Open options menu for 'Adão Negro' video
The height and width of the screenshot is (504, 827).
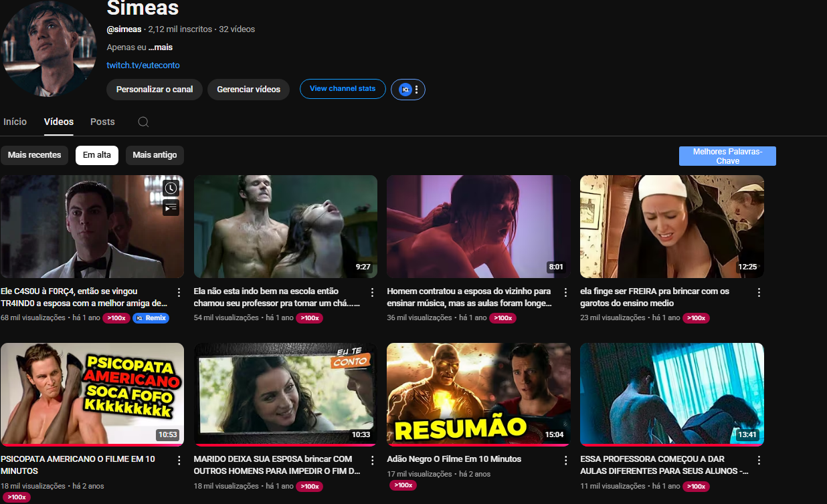point(565,460)
